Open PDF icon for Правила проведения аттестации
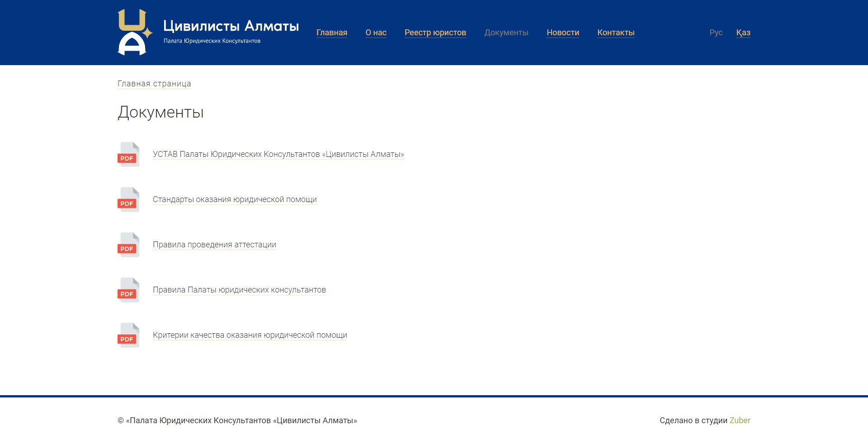This screenshot has width=868, height=444. tap(128, 245)
